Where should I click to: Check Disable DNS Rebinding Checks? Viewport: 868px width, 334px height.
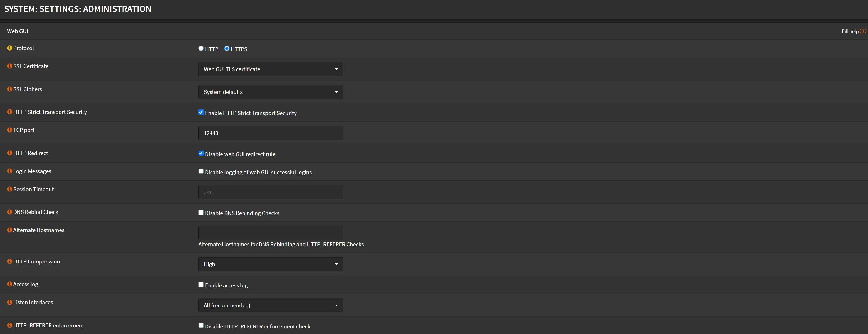pos(201,213)
